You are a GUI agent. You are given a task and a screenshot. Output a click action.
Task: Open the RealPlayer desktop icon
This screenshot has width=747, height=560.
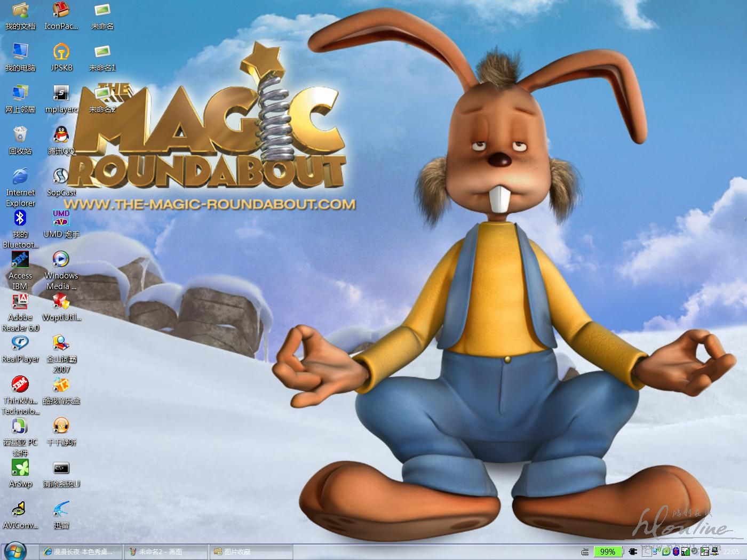click(20, 343)
